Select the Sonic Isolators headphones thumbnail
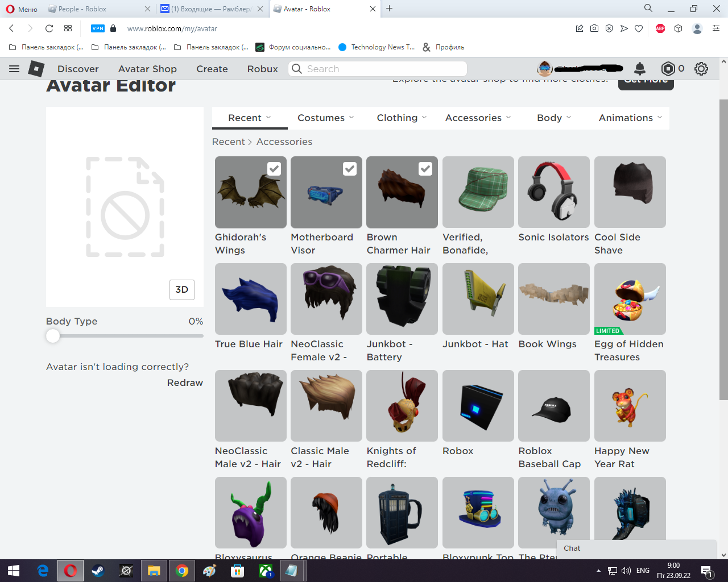This screenshot has height=582, width=728. 554,192
